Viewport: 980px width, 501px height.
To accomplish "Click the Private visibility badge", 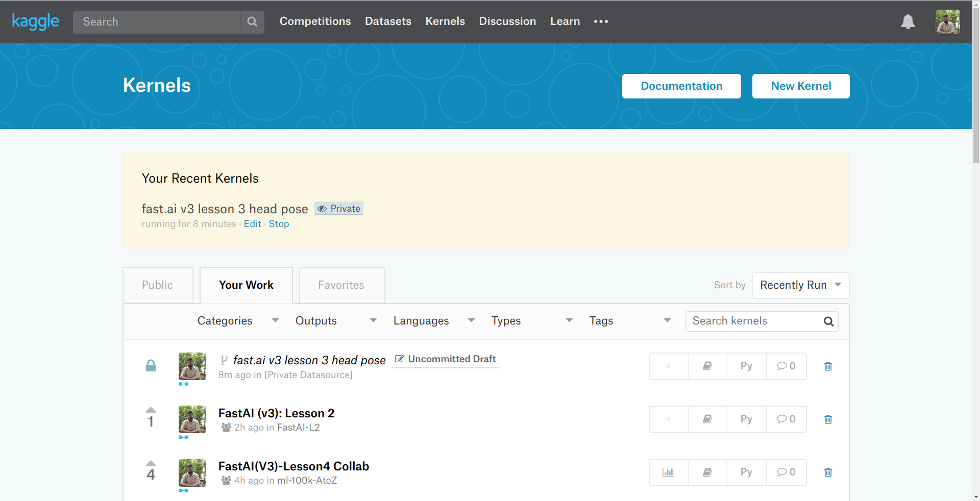I will [339, 209].
